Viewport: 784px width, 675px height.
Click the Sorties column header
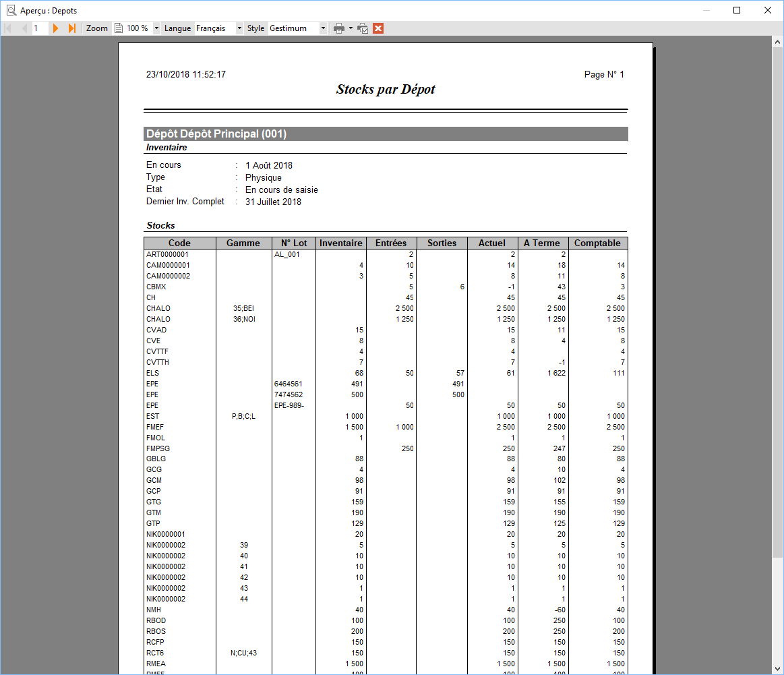pos(442,243)
